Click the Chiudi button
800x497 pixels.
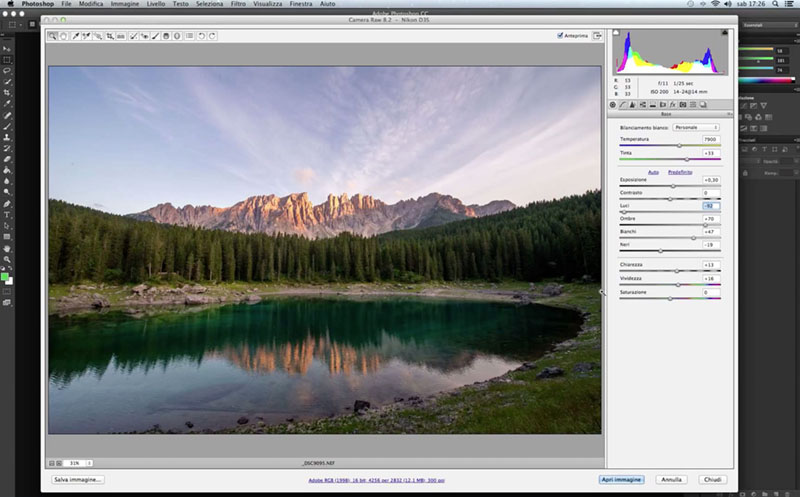(x=712, y=480)
